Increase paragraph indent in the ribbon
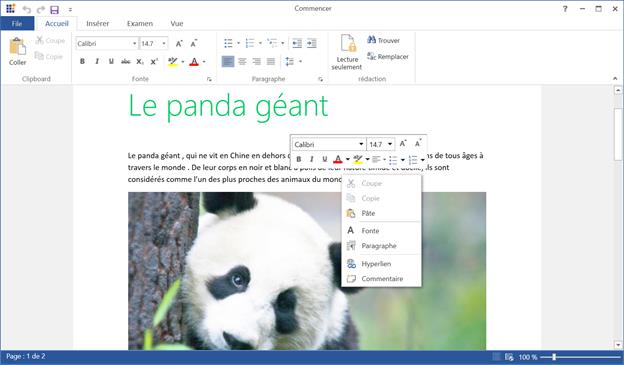Screen dimensions: 624x365 tap(312, 43)
